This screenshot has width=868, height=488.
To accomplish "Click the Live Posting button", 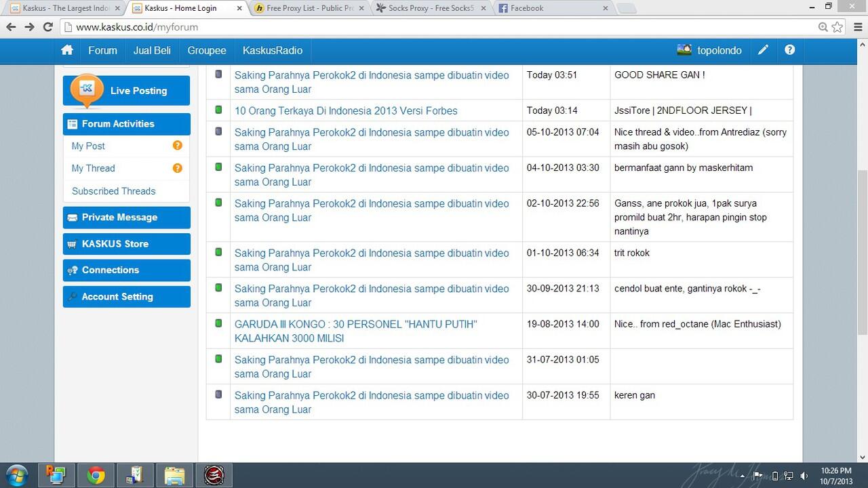I will pyautogui.click(x=126, y=90).
